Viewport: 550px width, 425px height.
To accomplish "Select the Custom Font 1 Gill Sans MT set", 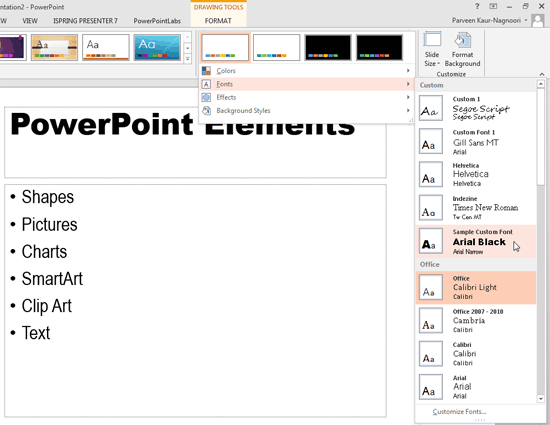I will click(476, 141).
